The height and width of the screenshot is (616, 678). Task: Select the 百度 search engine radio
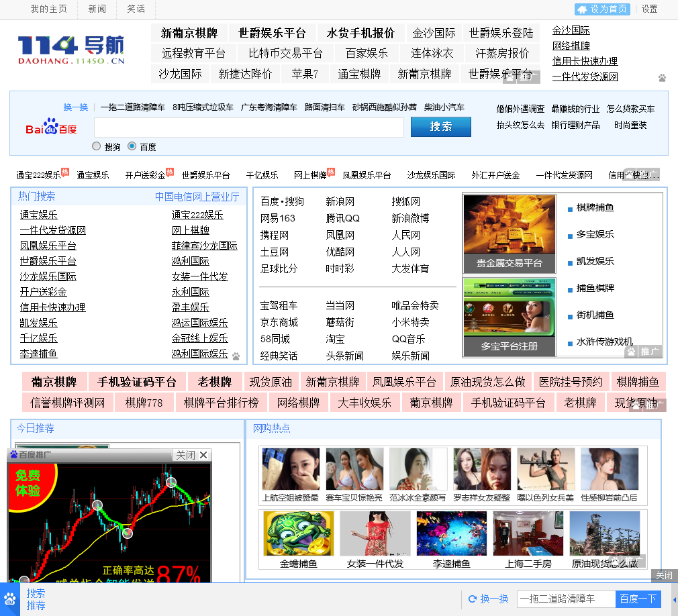tap(132, 146)
